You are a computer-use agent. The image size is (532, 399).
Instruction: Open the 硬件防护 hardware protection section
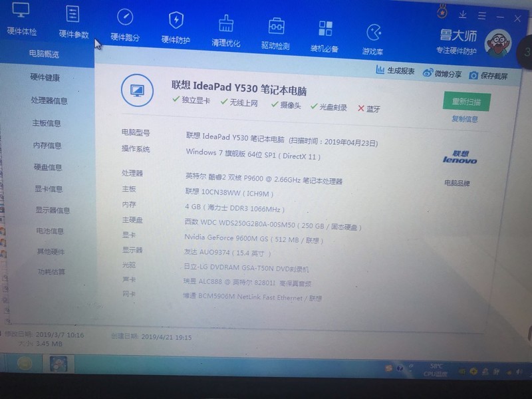tap(176, 28)
